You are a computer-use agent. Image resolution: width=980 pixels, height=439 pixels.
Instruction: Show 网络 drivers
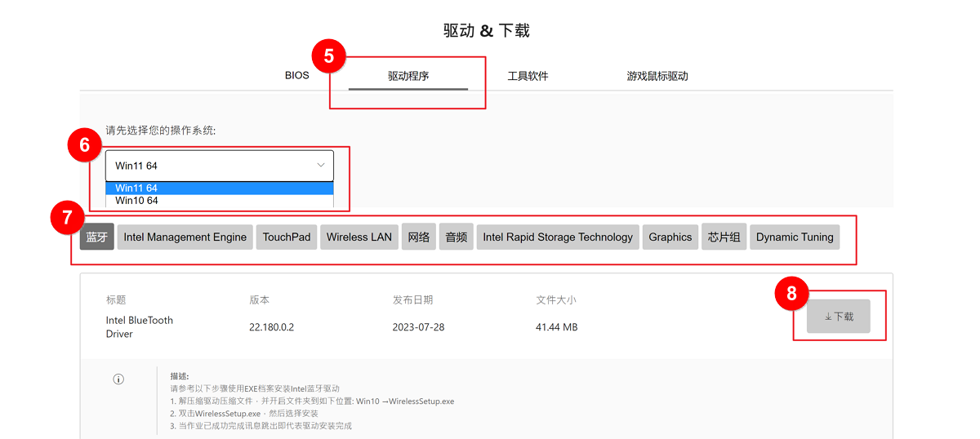(x=418, y=237)
